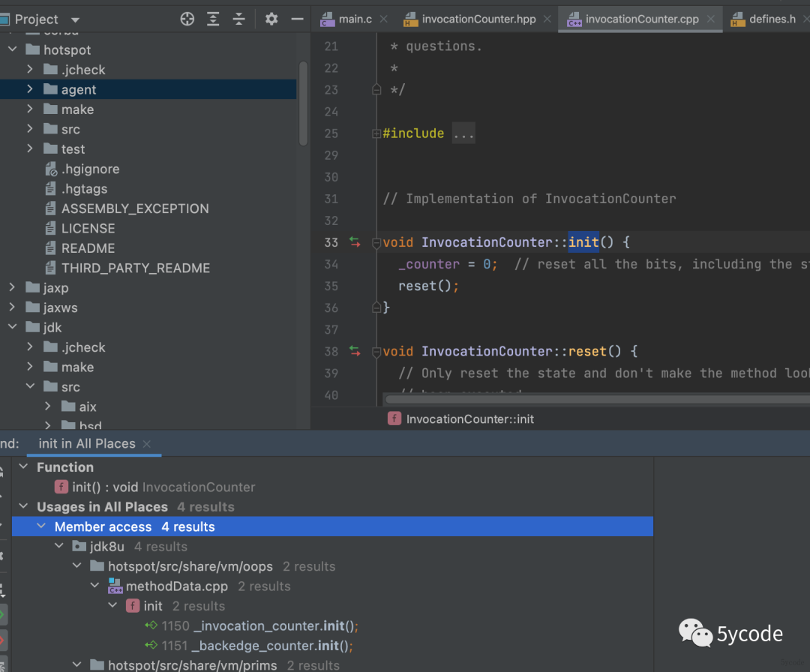Open the Project panel settings gear
The width and height of the screenshot is (810, 672).
271,19
